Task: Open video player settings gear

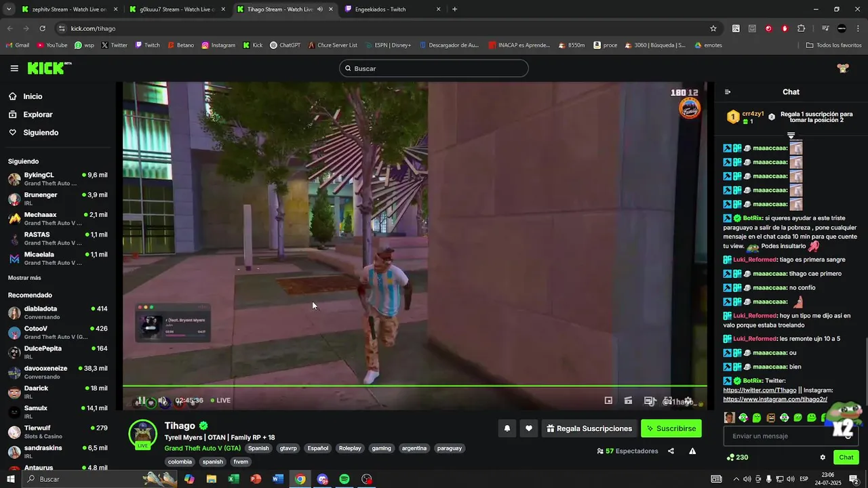Action: click(688, 401)
